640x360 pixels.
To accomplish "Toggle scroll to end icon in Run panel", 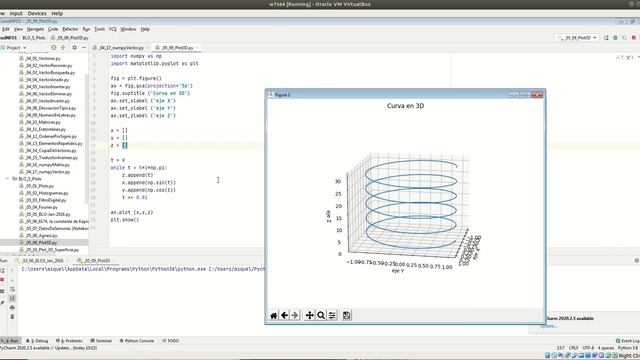I will tap(12, 298).
